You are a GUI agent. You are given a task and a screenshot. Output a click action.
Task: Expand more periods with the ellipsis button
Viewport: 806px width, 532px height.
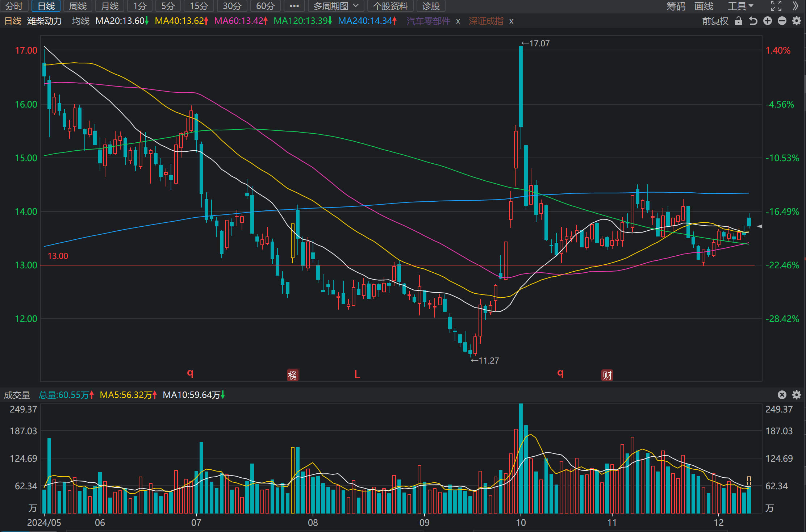click(294, 6)
